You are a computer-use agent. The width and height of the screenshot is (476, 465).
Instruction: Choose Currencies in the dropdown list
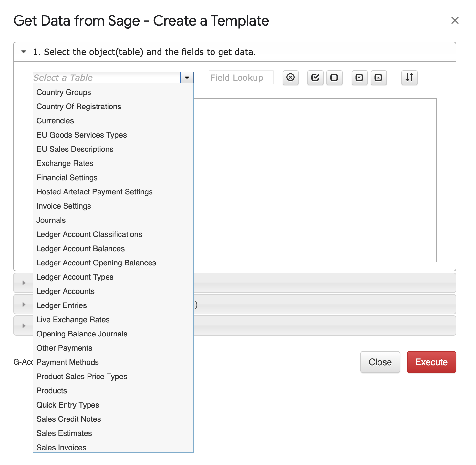pyautogui.click(x=113, y=121)
